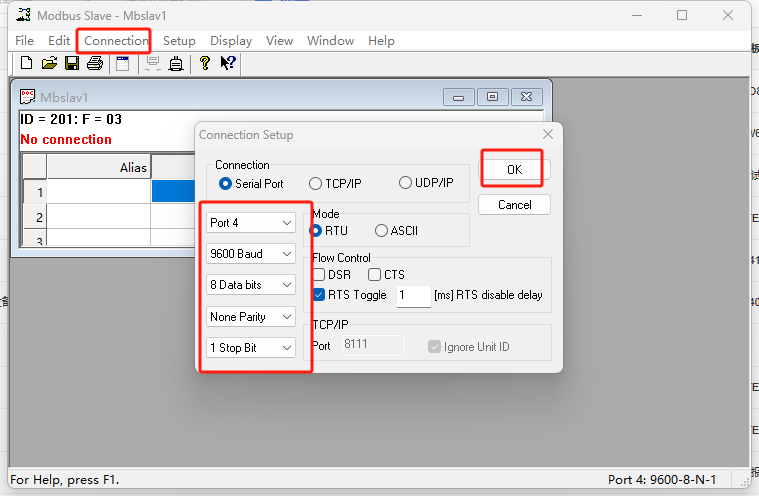Click the Print toolbar icon
Viewport: 759px width, 496px height.
click(95, 63)
